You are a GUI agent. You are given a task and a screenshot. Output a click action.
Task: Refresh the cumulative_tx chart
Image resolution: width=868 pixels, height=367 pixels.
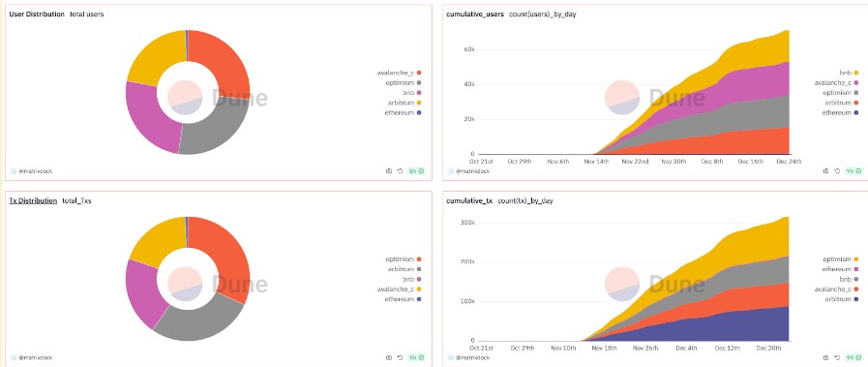(x=837, y=357)
